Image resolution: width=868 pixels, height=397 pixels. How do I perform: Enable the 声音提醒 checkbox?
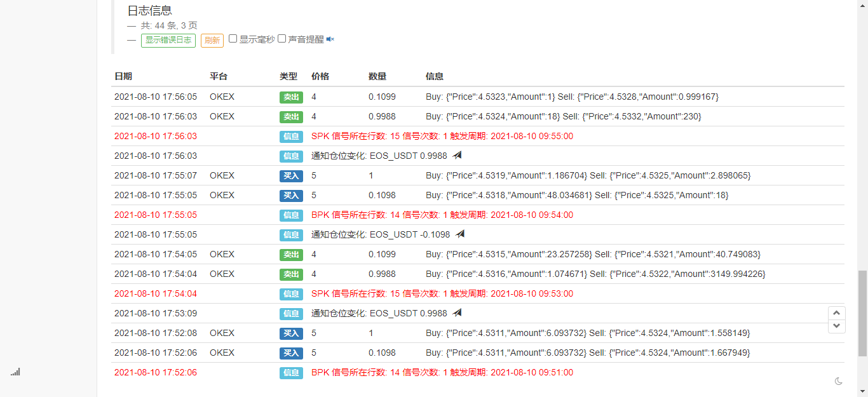pyautogui.click(x=281, y=39)
